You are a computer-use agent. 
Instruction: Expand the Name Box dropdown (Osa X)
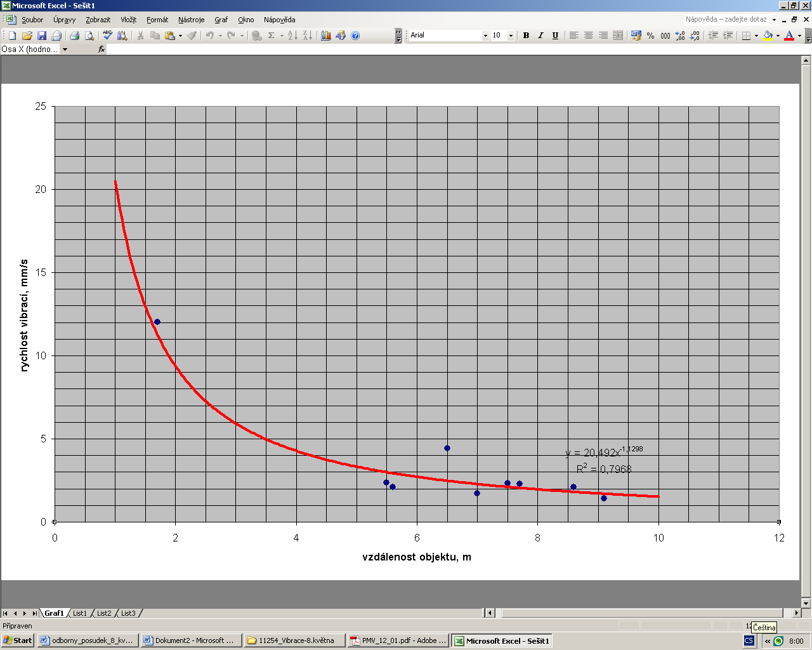pos(65,49)
